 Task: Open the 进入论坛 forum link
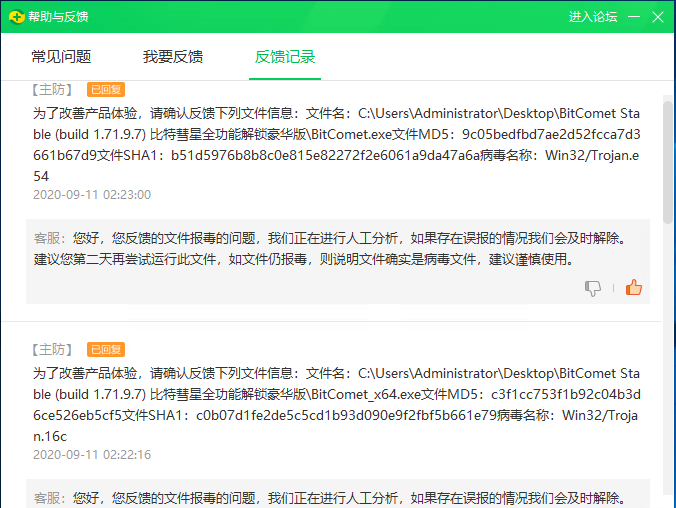pyautogui.click(x=593, y=17)
